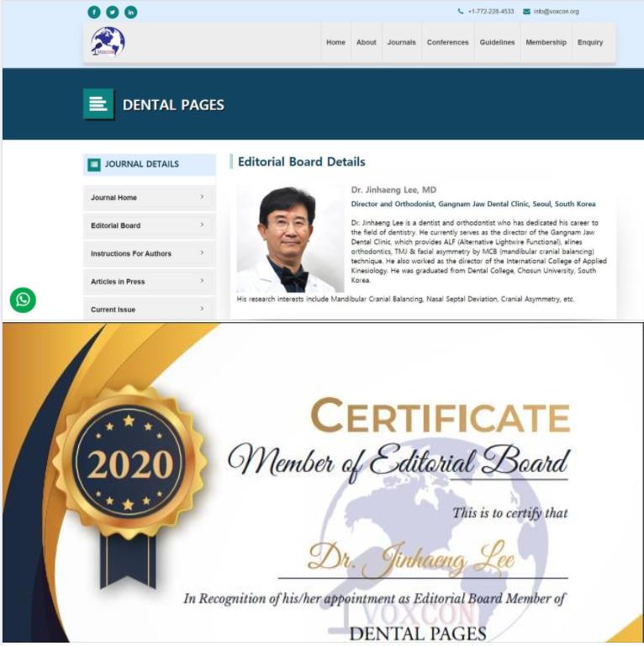Image resolution: width=644 pixels, height=646 pixels.
Task: Open Instructions For Authors link
Action: [x=149, y=253]
